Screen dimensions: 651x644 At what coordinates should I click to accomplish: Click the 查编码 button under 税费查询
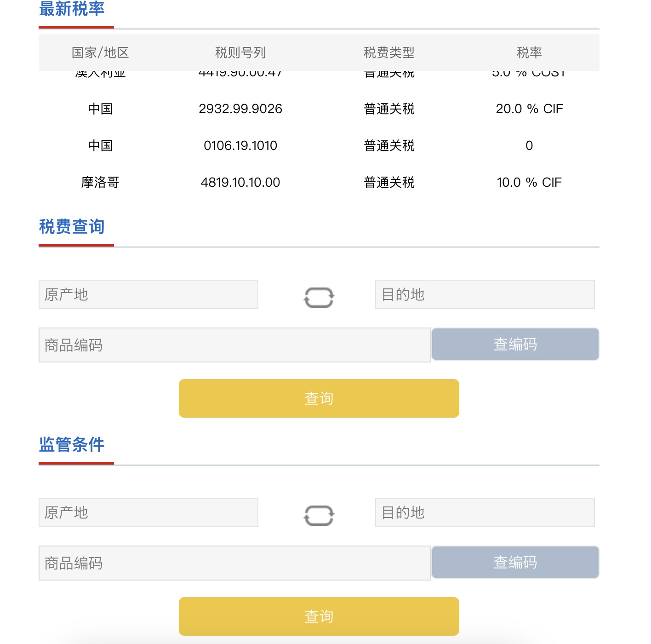coord(514,344)
